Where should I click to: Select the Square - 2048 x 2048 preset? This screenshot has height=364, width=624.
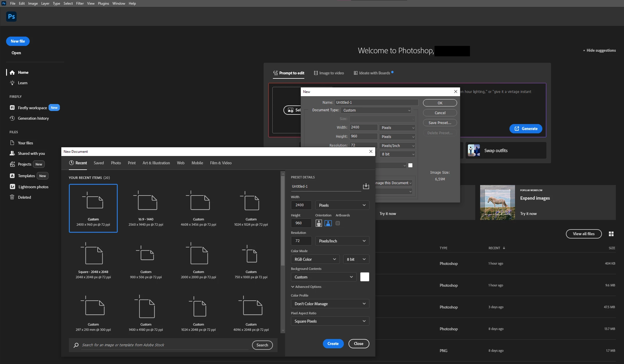(93, 261)
